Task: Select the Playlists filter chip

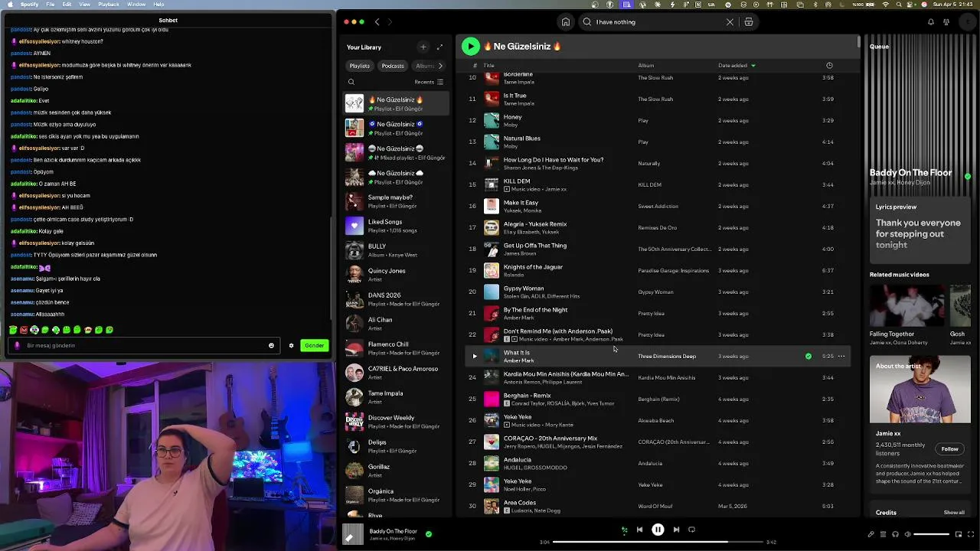Action: 360,66
